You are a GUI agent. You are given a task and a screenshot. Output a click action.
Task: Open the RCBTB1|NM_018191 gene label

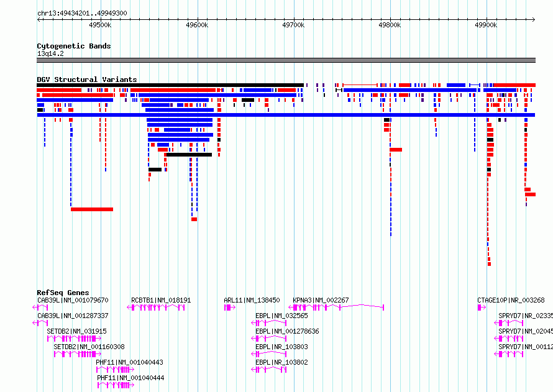[161, 300]
